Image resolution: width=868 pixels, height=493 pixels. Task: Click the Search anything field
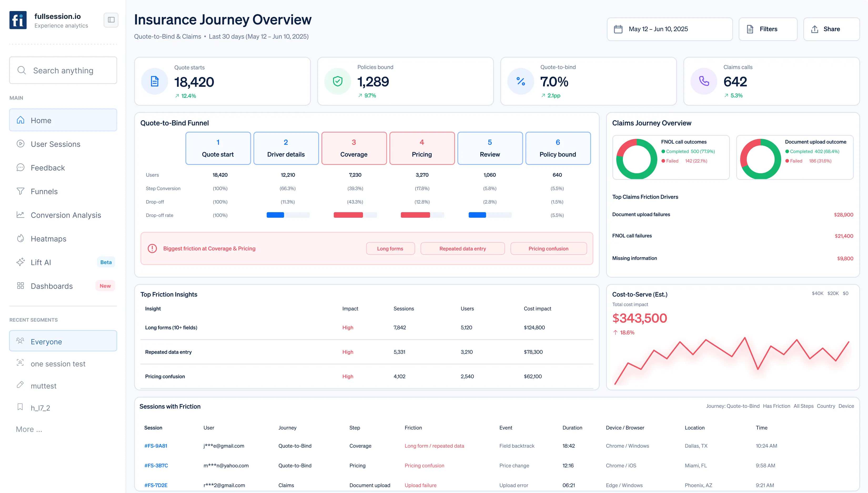tap(63, 70)
